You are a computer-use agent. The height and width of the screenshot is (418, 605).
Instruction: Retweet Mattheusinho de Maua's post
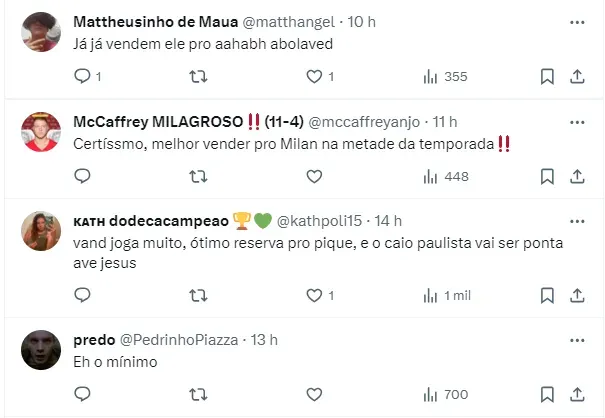(199, 76)
